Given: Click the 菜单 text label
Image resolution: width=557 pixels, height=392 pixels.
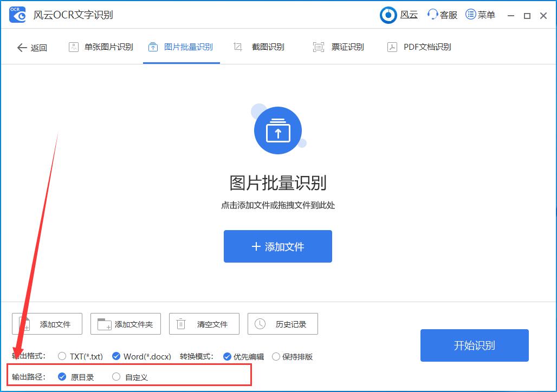Looking at the screenshot, I should tap(487, 15).
